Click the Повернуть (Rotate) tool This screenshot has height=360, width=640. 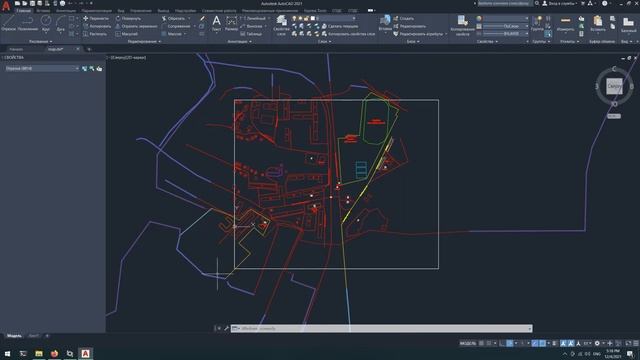128,18
